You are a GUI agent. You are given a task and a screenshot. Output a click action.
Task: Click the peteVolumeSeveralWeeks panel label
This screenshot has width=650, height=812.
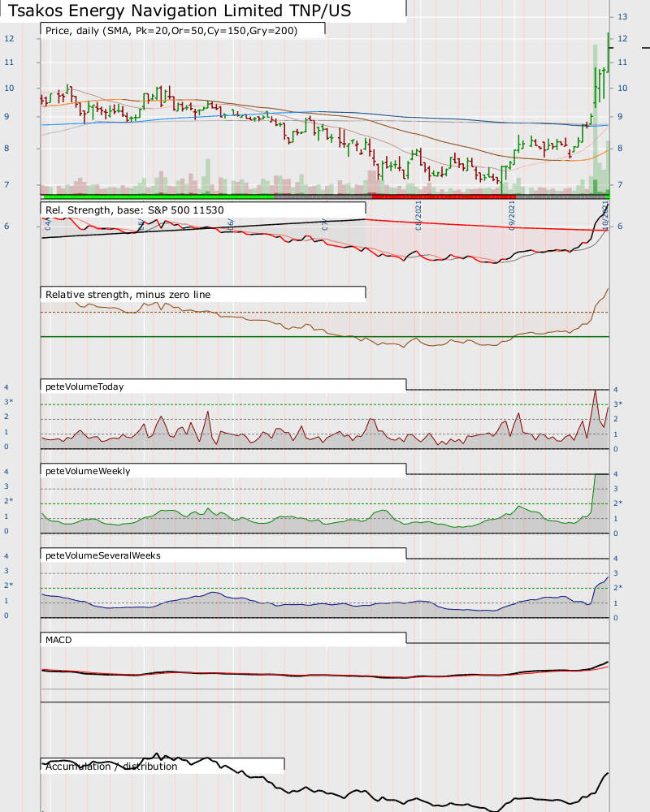coord(103,555)
